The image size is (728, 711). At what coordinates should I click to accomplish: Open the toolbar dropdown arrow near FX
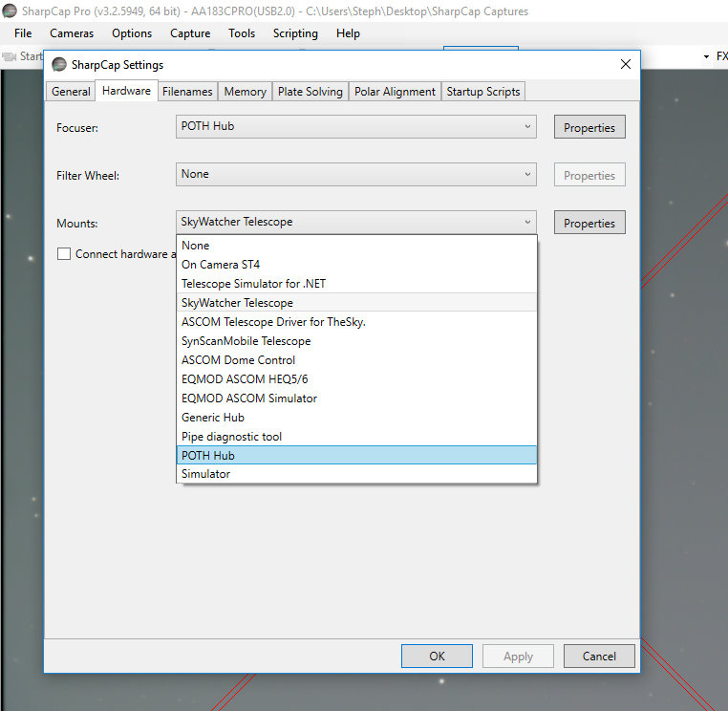(706, 56)
